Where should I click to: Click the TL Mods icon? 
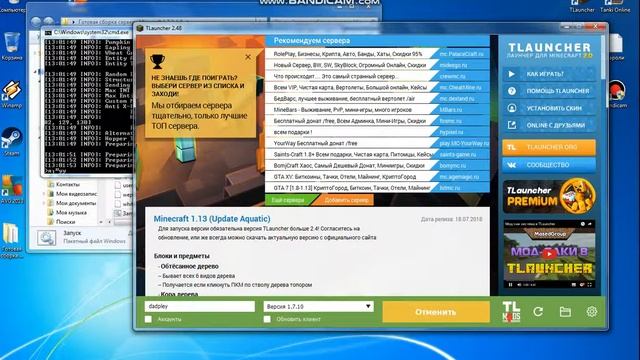point(511,312)
